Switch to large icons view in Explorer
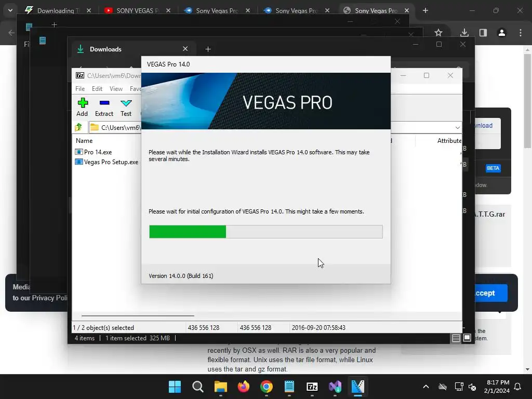This screenshot has width=532, height=399. coord(467,338)
